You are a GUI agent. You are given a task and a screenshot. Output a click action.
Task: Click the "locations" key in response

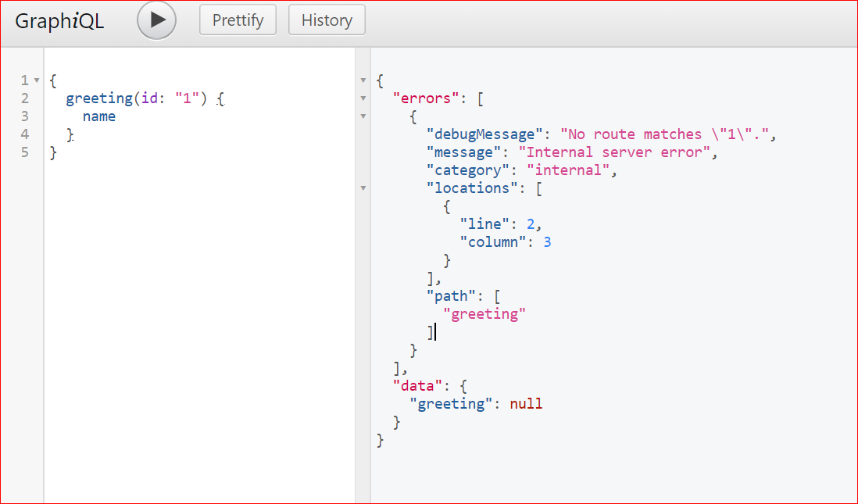472,188
